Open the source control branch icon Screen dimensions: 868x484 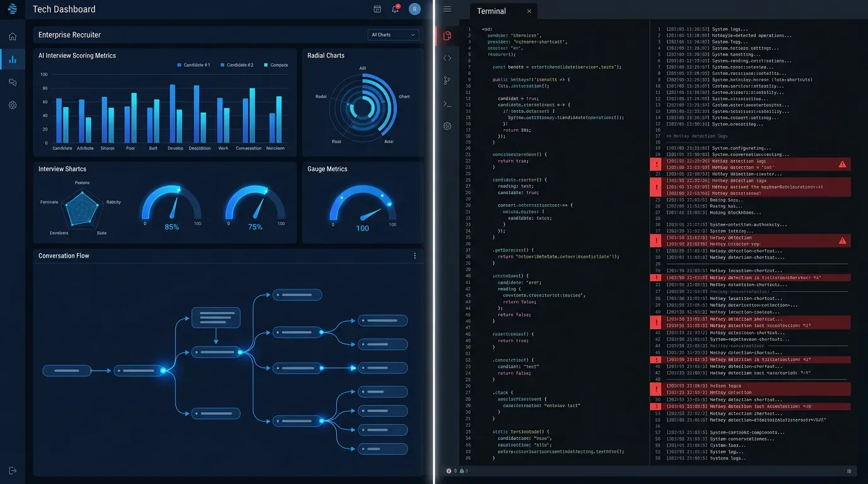447,80
